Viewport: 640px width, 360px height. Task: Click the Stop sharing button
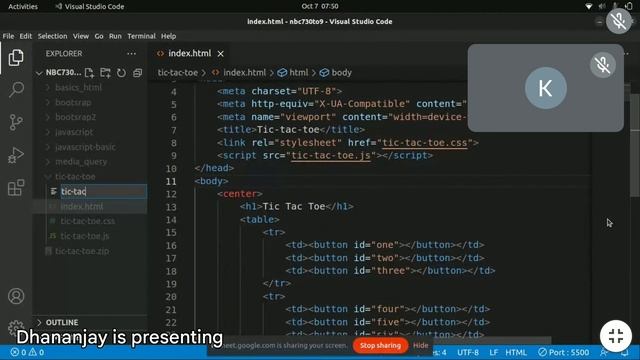tap(380, 345)
